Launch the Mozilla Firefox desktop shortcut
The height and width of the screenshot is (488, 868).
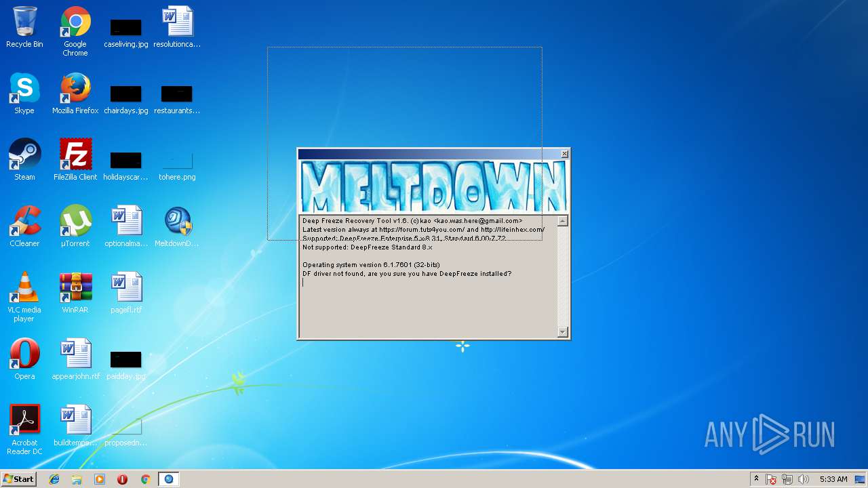pos(75,94)
